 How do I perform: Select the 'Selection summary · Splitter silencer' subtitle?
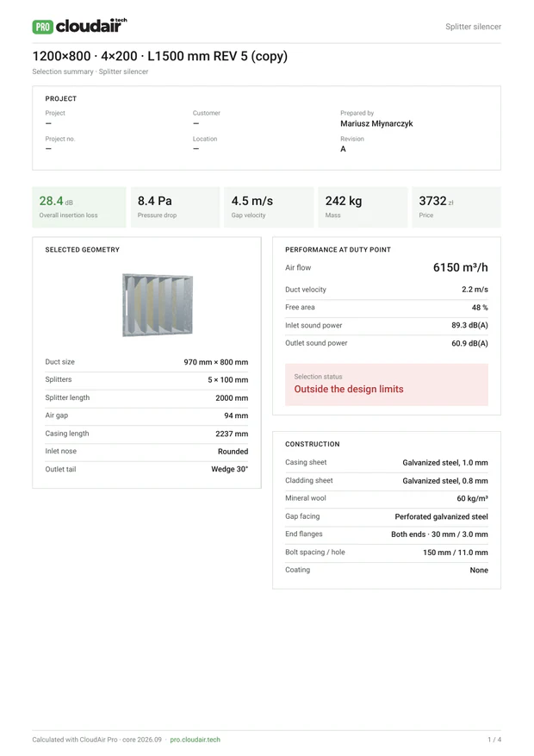point(90,72)
